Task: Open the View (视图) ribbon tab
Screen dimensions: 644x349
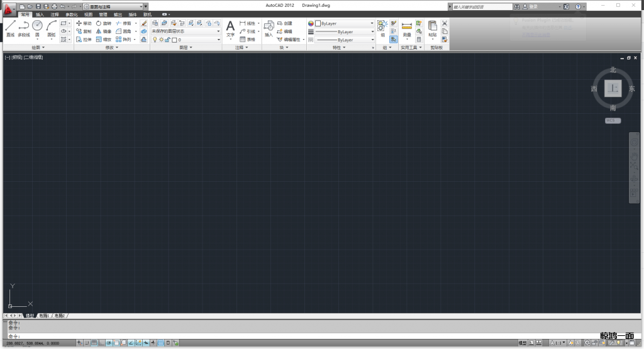Action: click(88, 14)
